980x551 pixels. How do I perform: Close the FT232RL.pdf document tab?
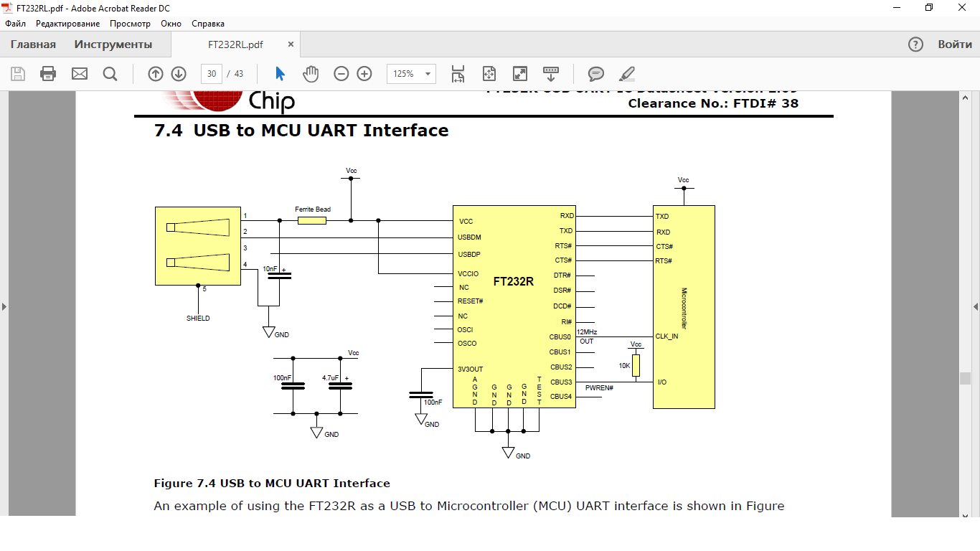pos(291,44)
